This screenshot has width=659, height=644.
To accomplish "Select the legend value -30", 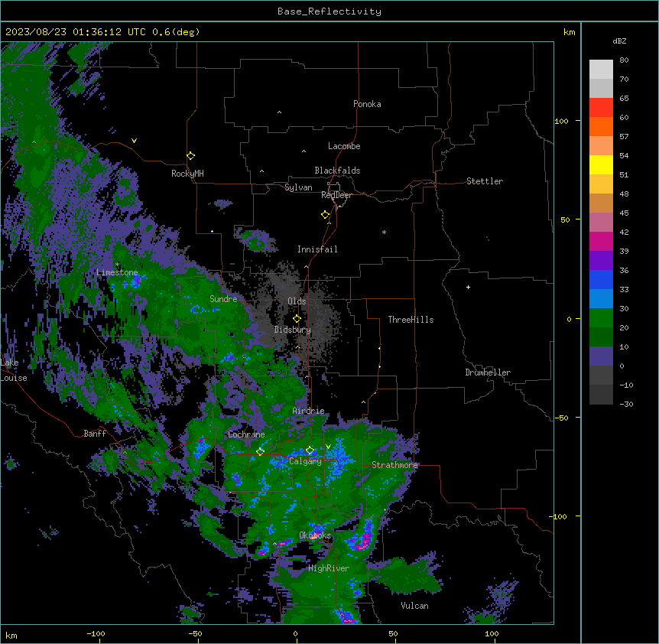I will pos(626,405).
